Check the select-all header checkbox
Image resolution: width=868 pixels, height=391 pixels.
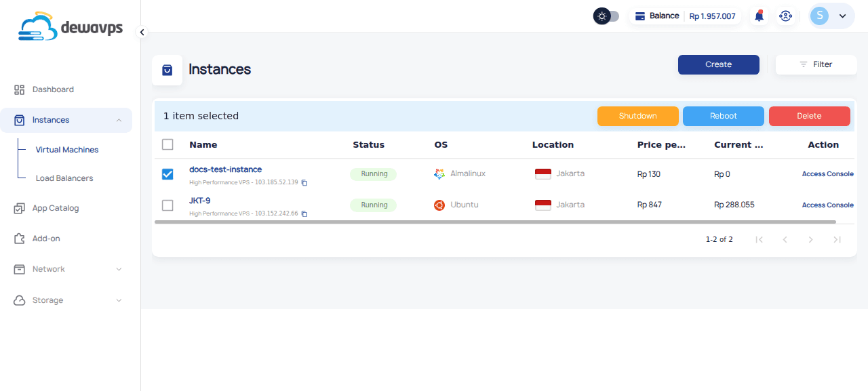click(167, 144)
